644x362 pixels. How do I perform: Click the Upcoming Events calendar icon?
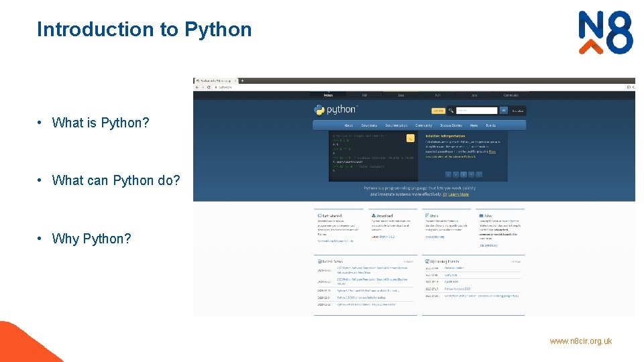pos(427,261)
